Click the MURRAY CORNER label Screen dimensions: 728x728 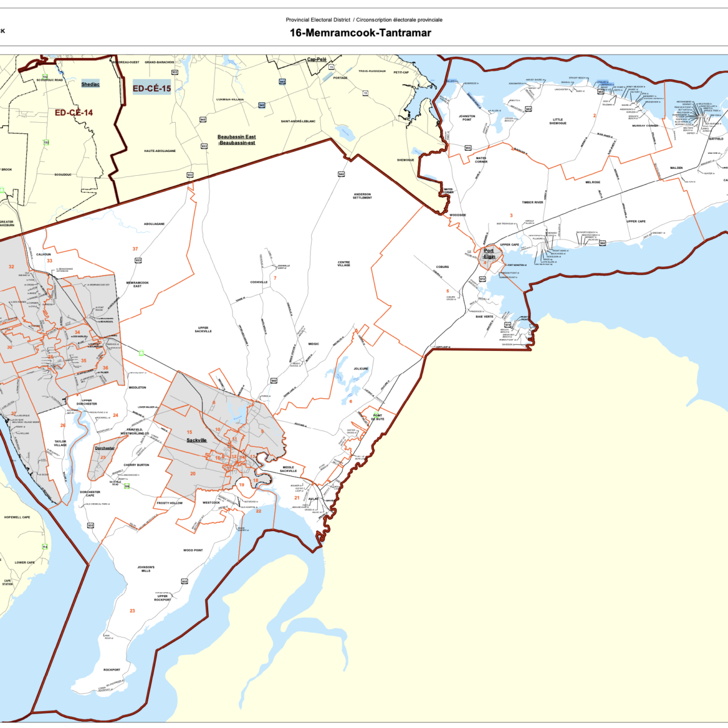pos(645,126)
